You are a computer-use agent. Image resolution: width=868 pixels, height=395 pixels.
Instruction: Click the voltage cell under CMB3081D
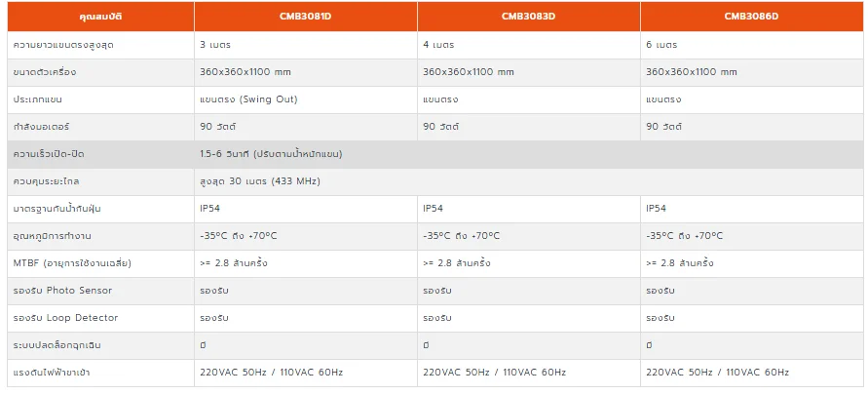point(306,373)
